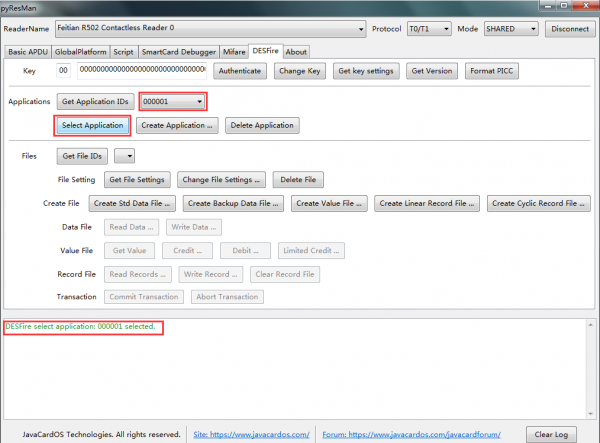Minimize the pyResMan window
The image size is (600, 443).
548,6
